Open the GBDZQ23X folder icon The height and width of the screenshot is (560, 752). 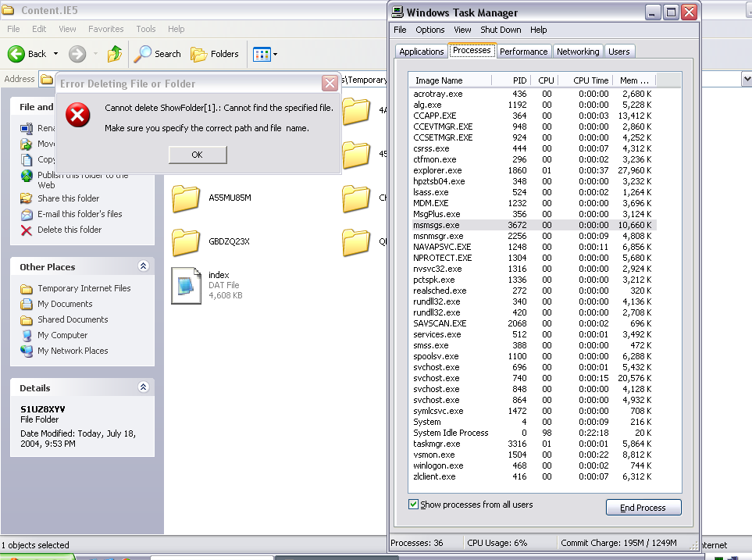187,242
